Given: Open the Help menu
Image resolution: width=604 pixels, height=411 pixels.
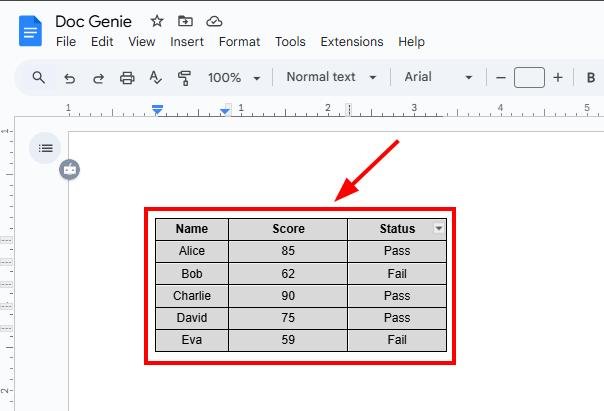Looking at the screenshot, I should (411, 42).
